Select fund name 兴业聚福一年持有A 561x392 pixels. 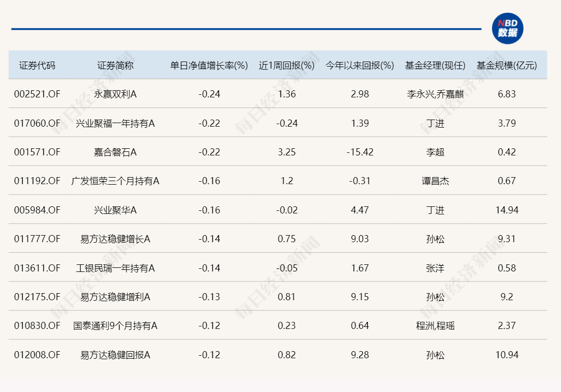pos(115,124)
